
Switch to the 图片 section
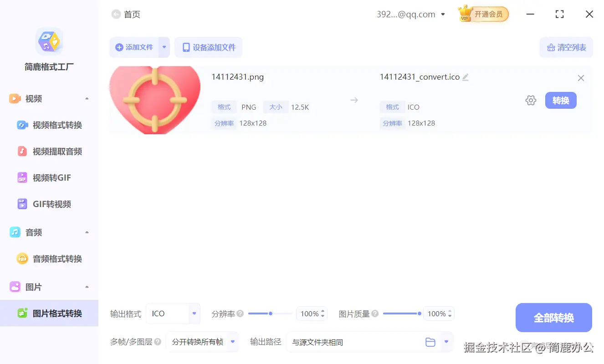click(33, 287)
